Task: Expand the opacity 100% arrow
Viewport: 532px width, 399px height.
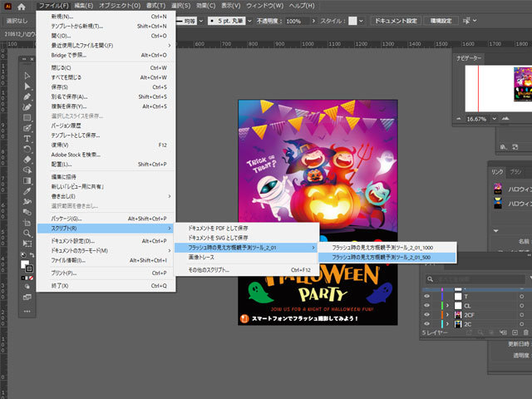Action: pos(313,21)
